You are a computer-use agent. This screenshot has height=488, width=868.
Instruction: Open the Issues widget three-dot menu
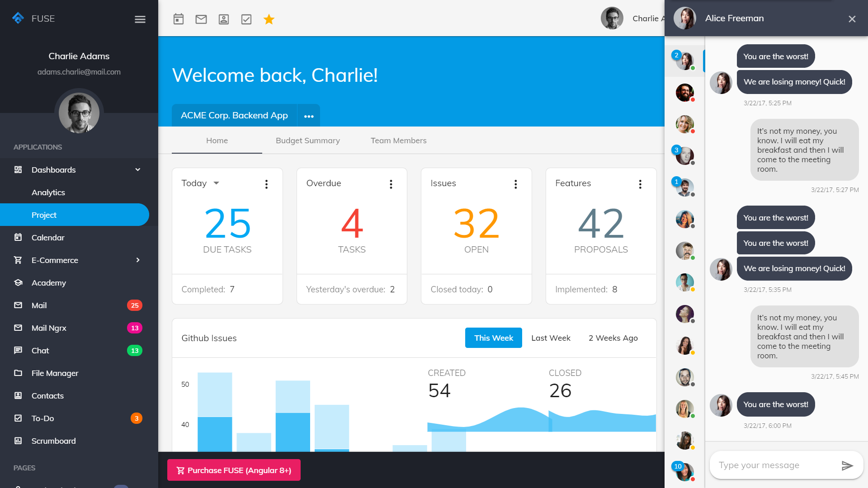point(516,184)
